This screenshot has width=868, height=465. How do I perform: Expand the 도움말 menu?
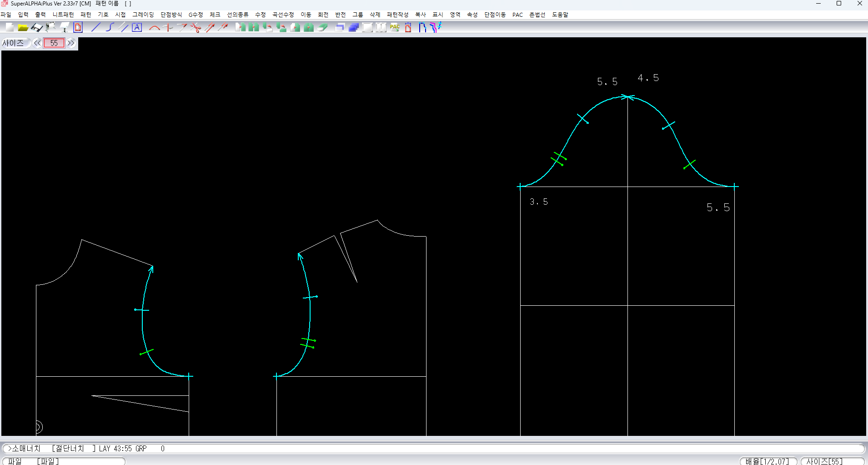point(560,15)
